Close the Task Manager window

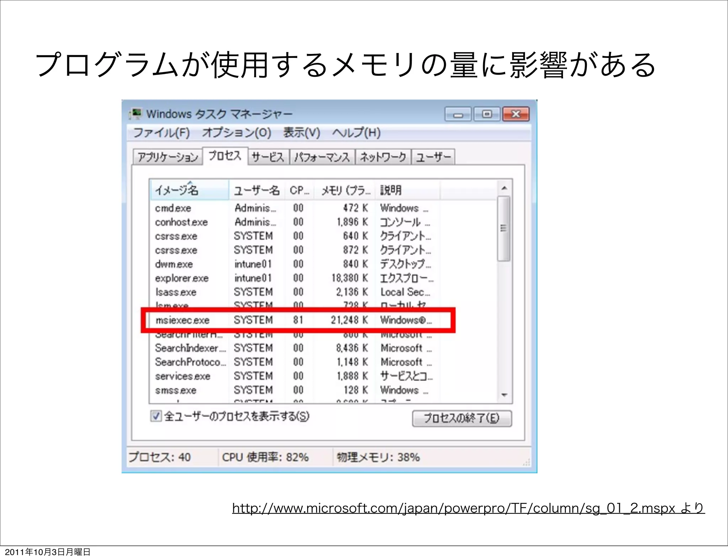coord(516,114)
